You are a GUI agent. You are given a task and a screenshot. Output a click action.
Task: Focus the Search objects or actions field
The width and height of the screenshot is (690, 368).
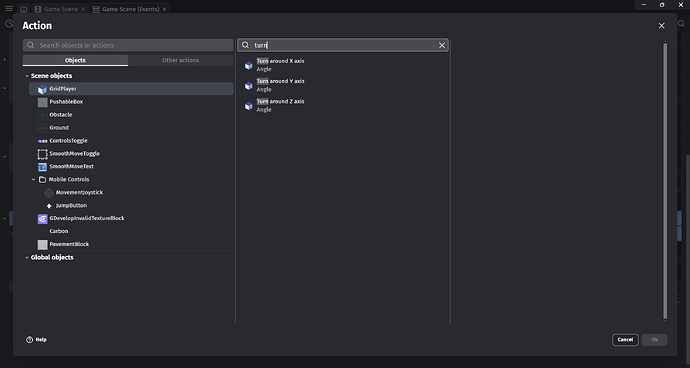click(128, 45)
